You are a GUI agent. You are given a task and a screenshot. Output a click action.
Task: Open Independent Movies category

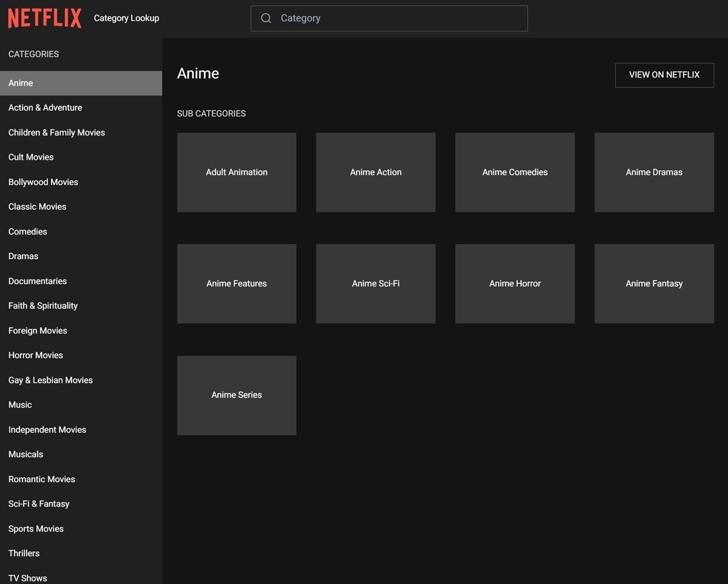[81, 429]
